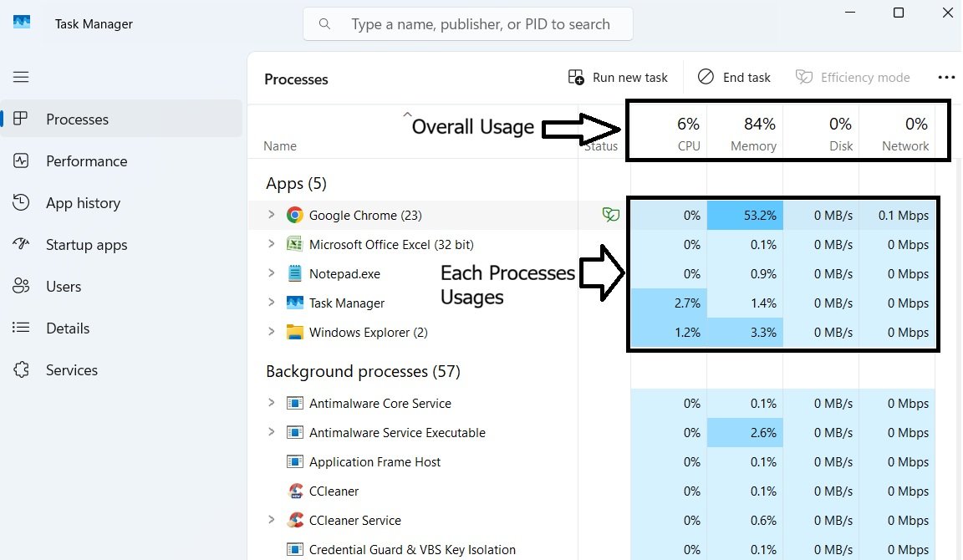
Task: Click the Users sidebar icon
Action: 21,286
